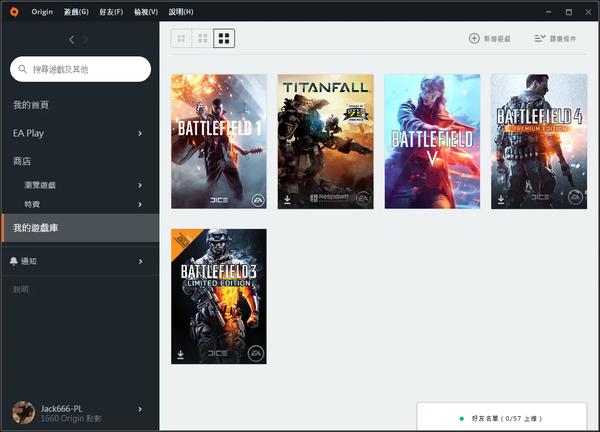Open 瀏覽遊戲 store submenu
The image size is (600, 432).
[40, 185]
